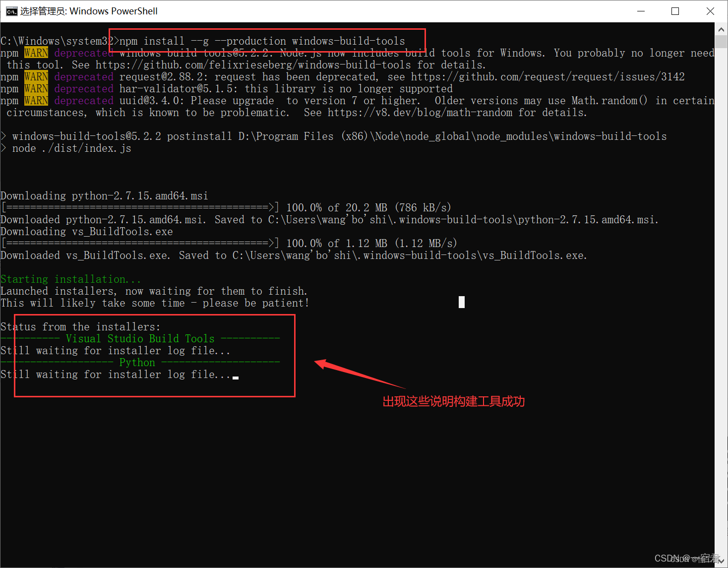Click the v8.dev/blog/math-random URL
Screen dimensions: 728x568
(420, 113)
